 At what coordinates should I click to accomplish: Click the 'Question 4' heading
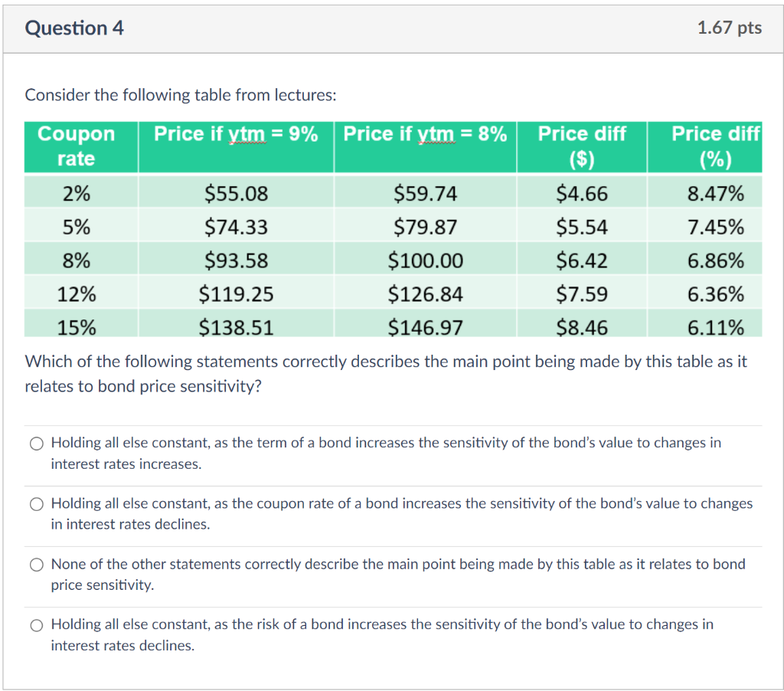74,28
